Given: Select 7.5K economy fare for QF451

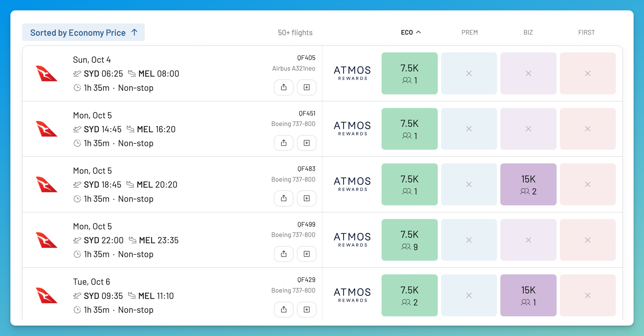Looking at the screenshot, I should coord(409,129).
